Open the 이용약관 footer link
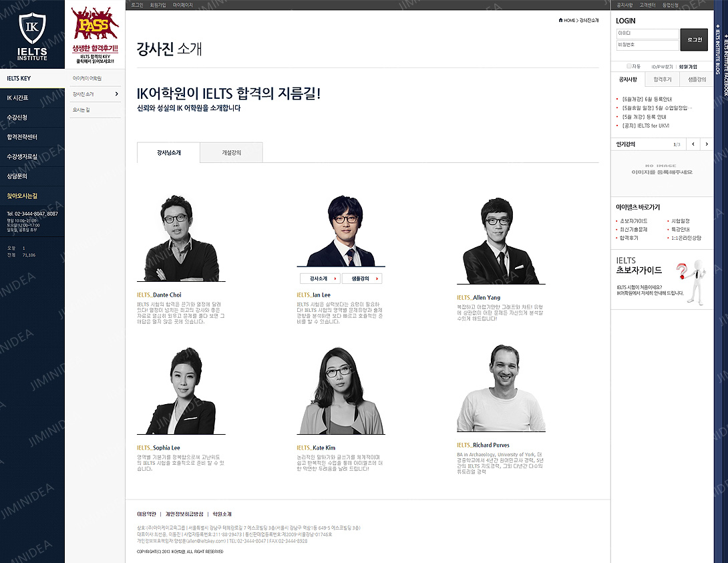 point(147,514)
